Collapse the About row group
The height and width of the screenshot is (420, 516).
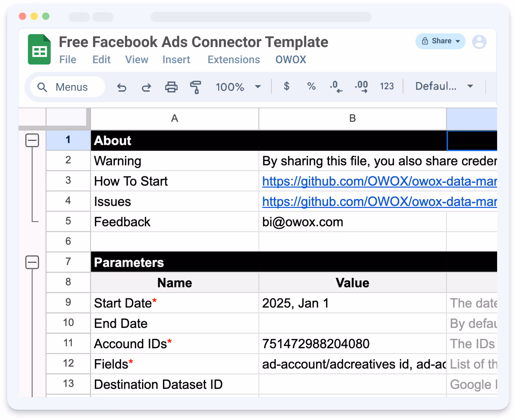pos(32,140)
